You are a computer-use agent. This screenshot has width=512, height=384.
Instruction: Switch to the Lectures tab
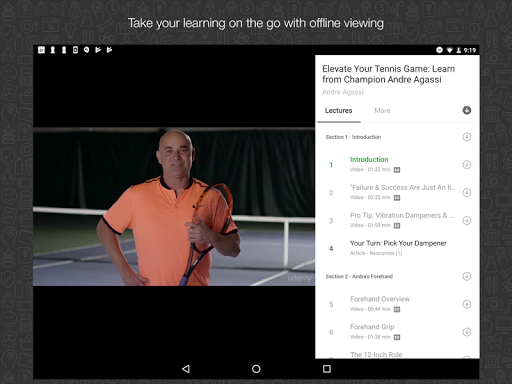click(x=338, y=111)
